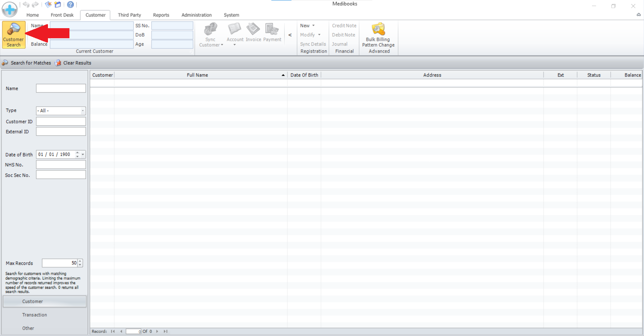Expand the Type dropdown showing All
The height and width of the screenshot is (336, 644).
click(x=83, y=111)
